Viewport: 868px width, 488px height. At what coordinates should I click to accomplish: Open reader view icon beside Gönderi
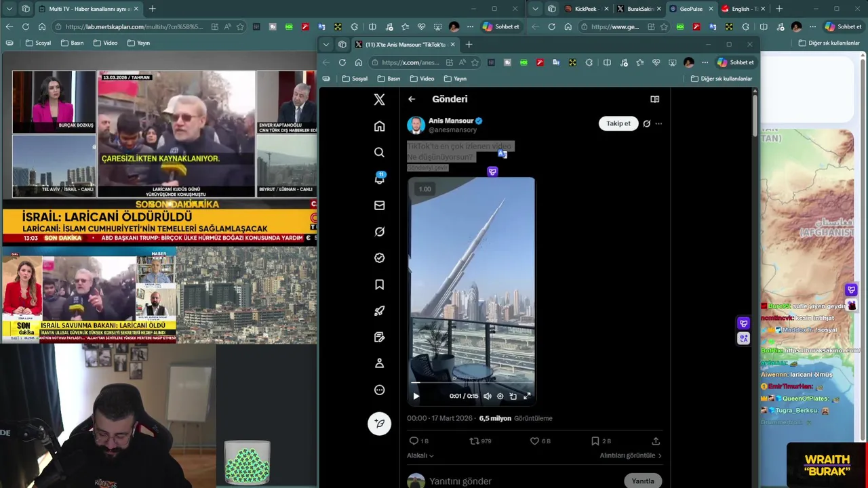[654, 99]
